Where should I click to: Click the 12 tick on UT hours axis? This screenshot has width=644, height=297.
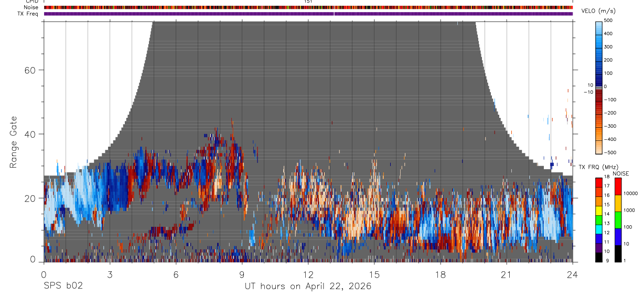point(308,274)
